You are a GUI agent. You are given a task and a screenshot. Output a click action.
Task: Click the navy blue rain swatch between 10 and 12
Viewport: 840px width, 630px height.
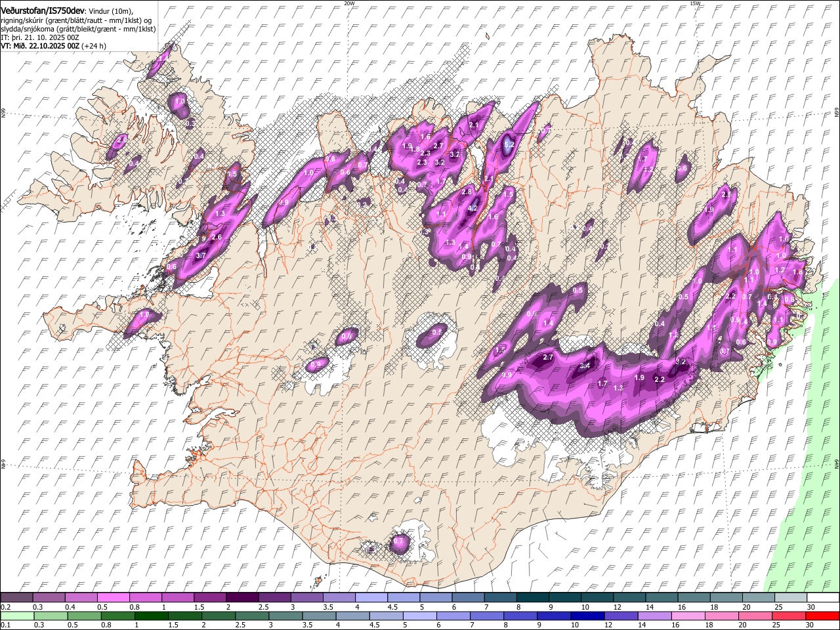coord(587,616)
